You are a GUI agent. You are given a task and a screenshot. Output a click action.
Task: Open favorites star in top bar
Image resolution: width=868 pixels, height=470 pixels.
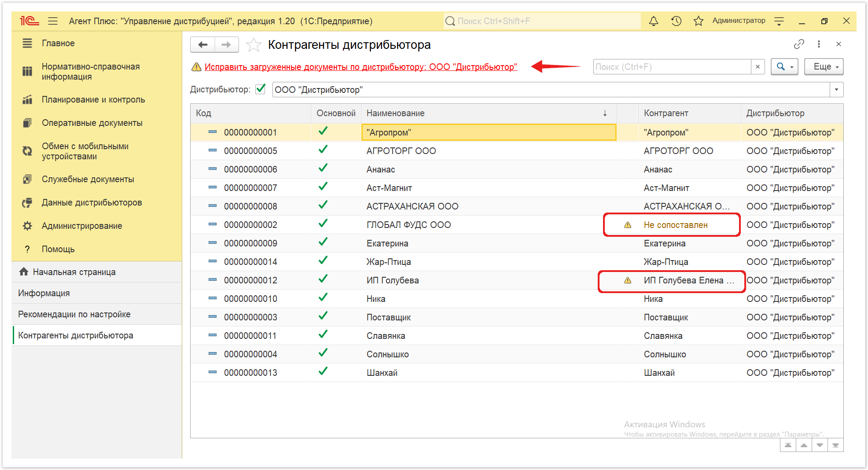698,21
